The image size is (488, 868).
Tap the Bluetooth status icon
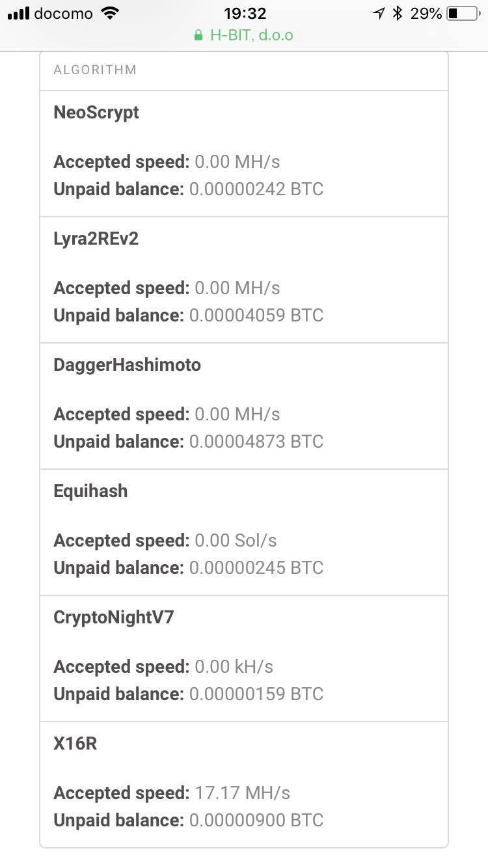[398, 13]
